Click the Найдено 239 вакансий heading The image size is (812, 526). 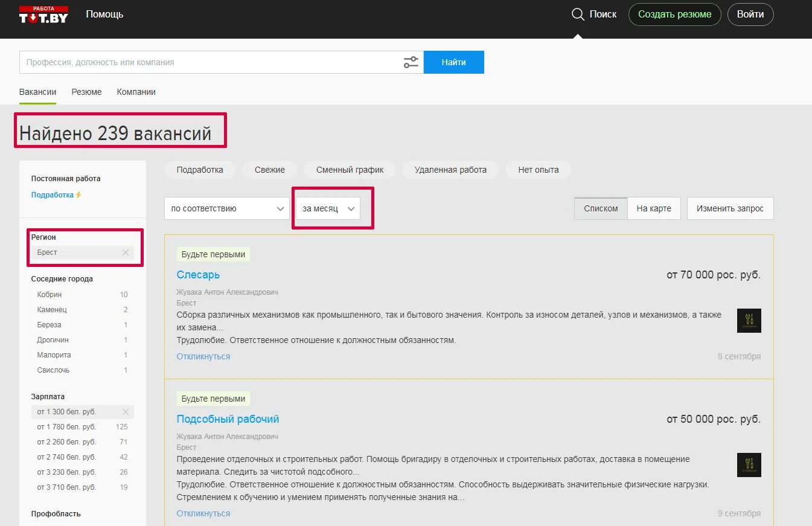115,133
